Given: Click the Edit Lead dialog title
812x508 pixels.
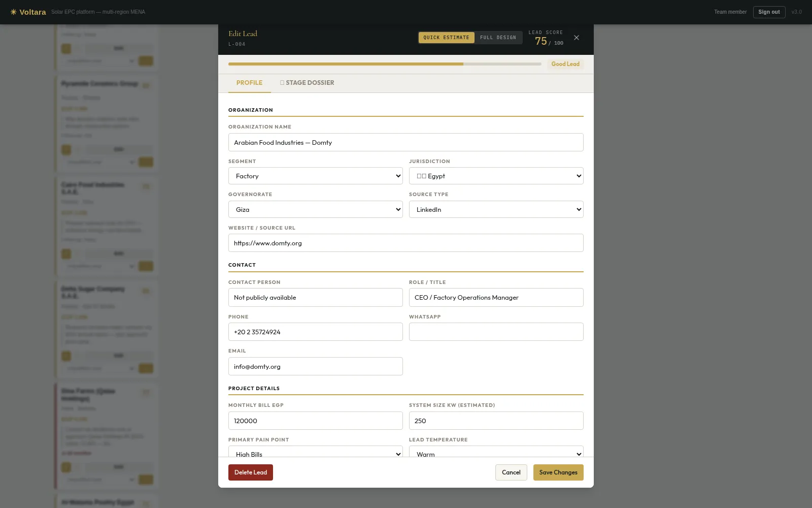Looking at the screenshot, I should click(x=243, y=34).
